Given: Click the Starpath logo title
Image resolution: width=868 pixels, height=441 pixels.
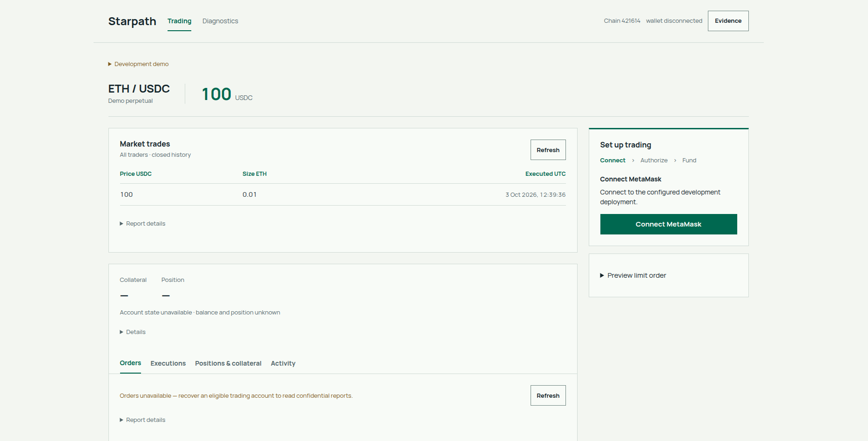Looking at the screenshot, I should tap(132, 21).
